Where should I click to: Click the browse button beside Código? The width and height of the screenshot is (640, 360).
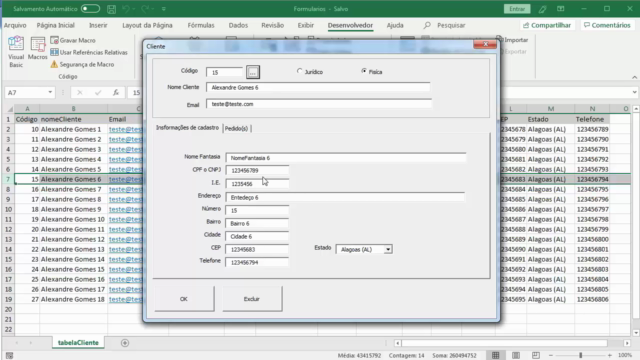[x=253, y=72]
